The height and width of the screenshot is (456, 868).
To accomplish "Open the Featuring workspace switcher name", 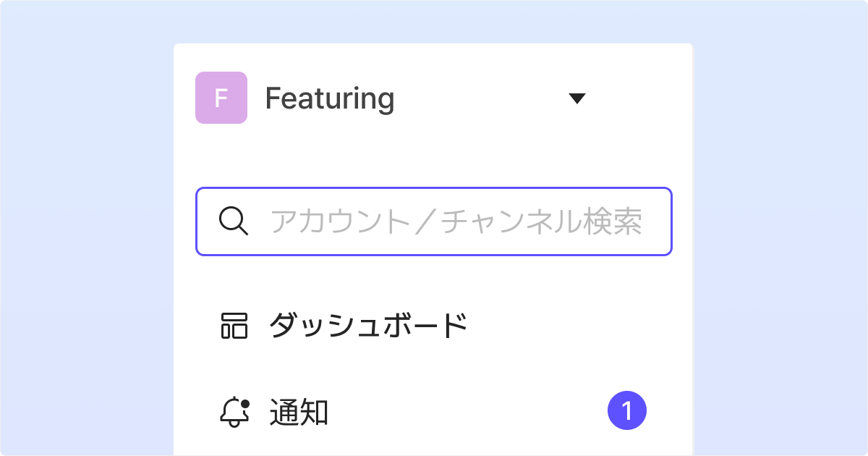I will coord(330,98).
